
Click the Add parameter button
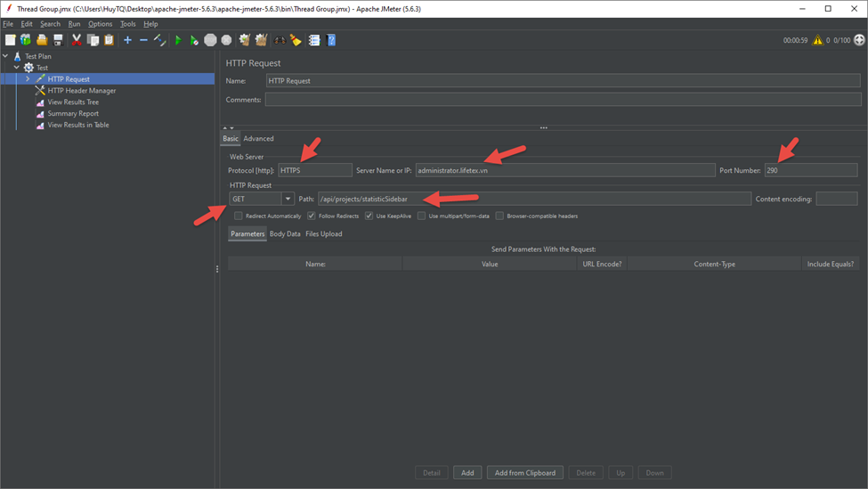[x=467, y=473]
